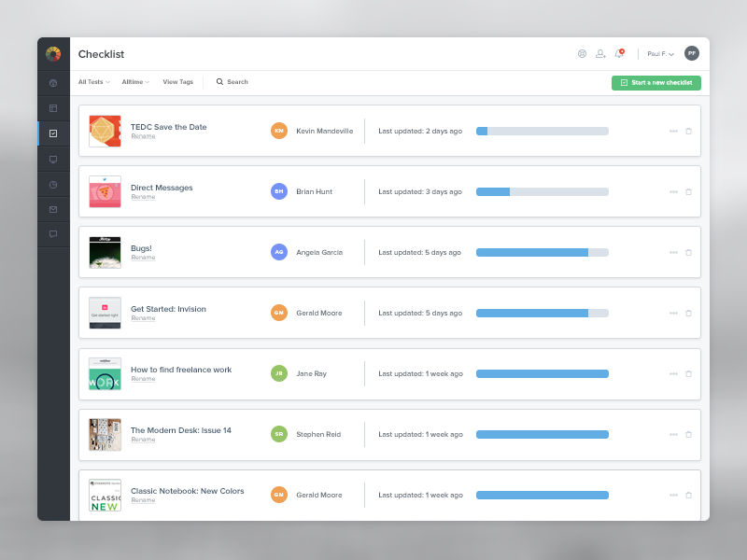Viewport: 747px width, 560px height.
Task: Click the trash icon for Bugus! row
Action: coord(688,252)
